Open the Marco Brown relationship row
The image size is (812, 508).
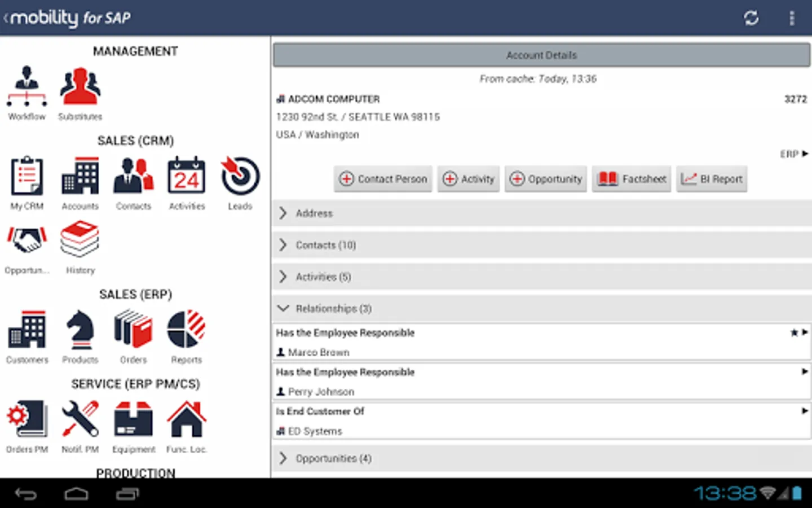point(542,342)
